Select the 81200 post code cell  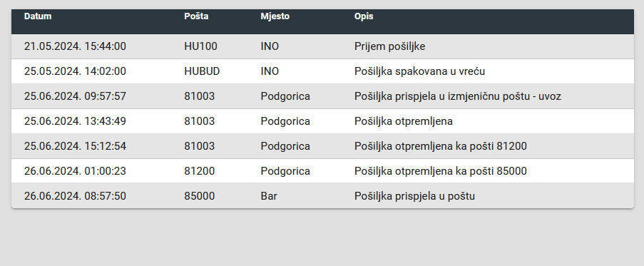[199, 171]
